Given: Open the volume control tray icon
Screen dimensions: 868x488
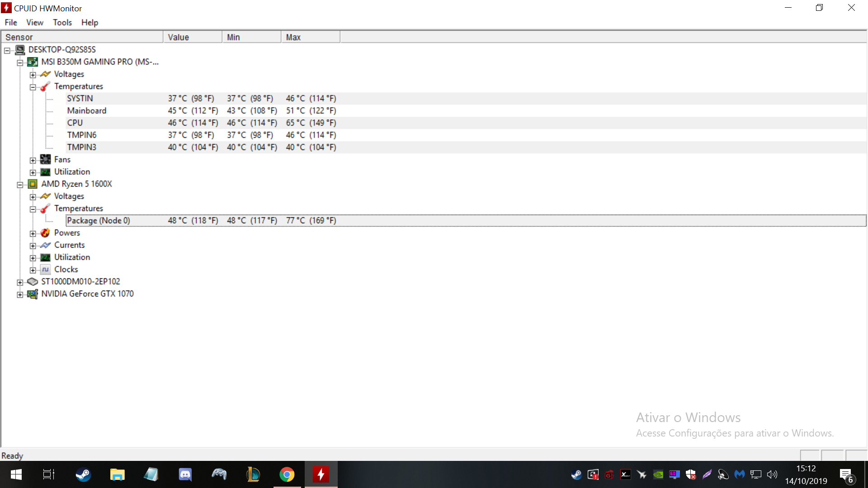Looking at the screenshot, I should coord(772,474).
